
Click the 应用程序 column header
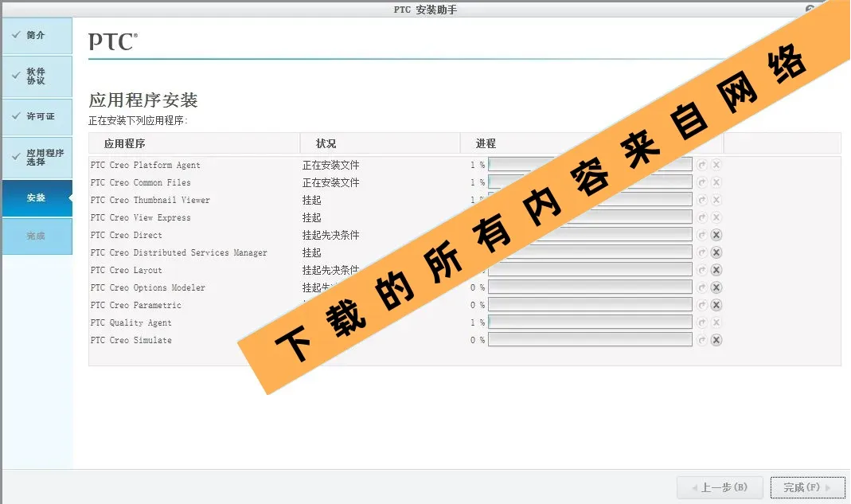coord(194,143)
